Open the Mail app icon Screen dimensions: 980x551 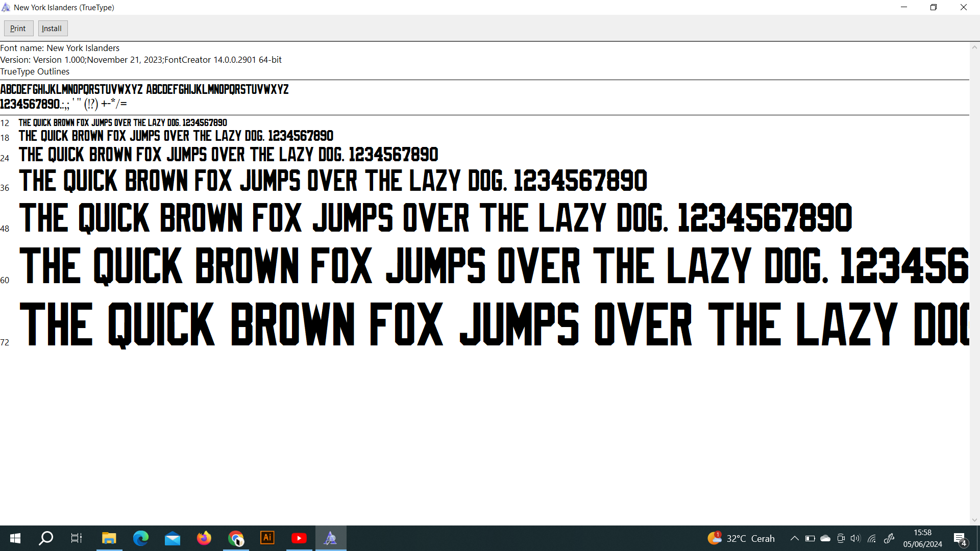click(x=173, y=538)
